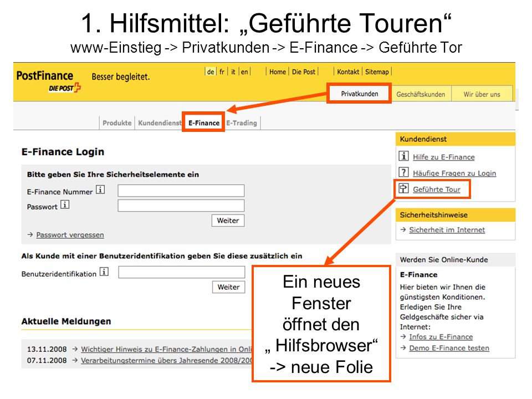Click the E-Finance Login heading
Screen dimensions: 532x399
point(63,152)
